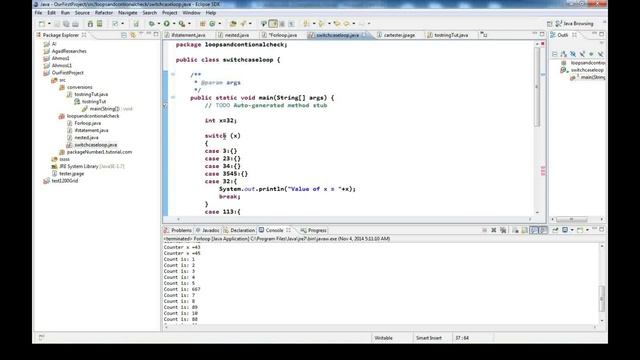This screenshot has height=360, width=640.
Task: Switch to the Problems tab
Action: tap(178, 230)
